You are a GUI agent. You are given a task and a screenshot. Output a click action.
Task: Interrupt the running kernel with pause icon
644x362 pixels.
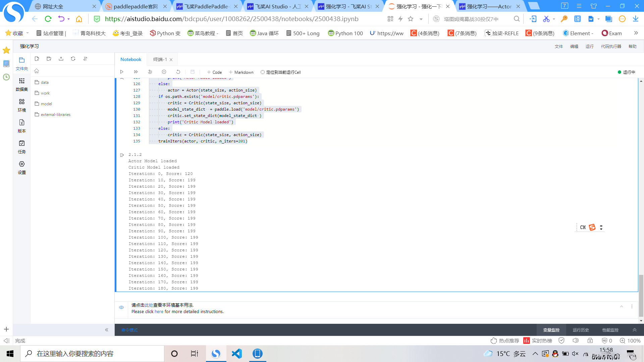164,72
